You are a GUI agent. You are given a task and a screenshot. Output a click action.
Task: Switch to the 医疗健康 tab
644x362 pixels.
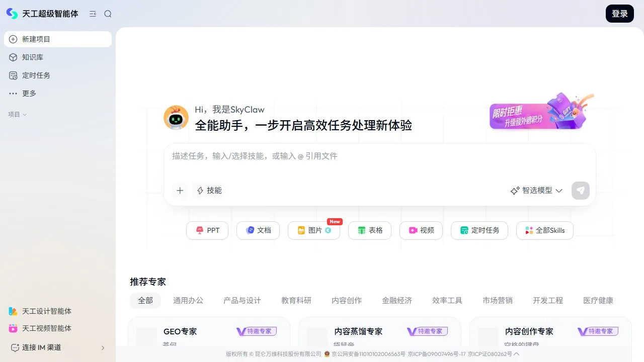[598, 301]
